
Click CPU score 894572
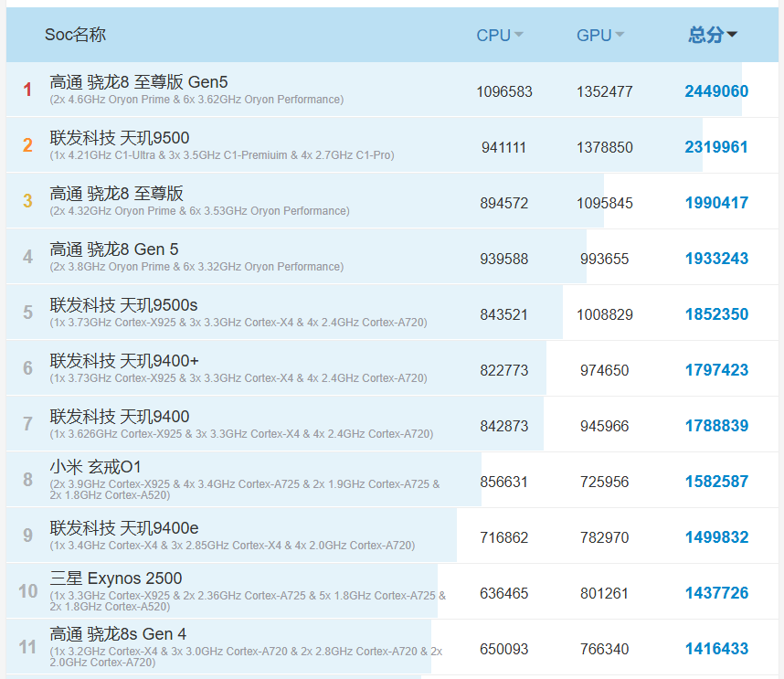point(504,203)
